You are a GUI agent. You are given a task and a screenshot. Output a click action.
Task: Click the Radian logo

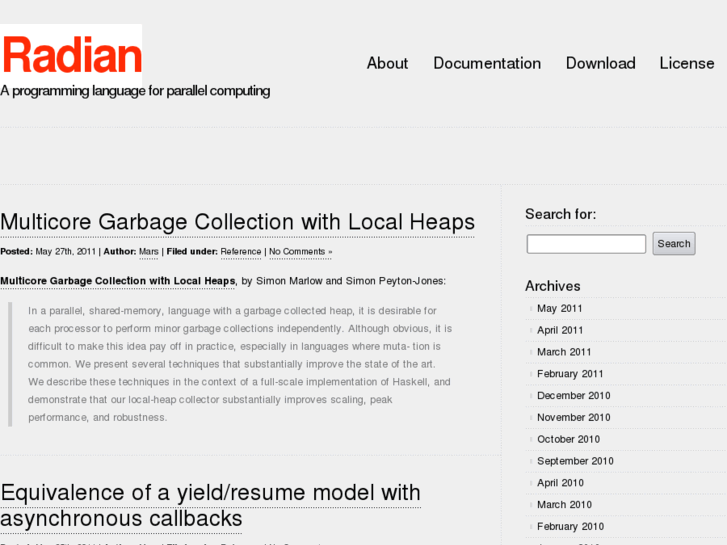pos(71,55)
